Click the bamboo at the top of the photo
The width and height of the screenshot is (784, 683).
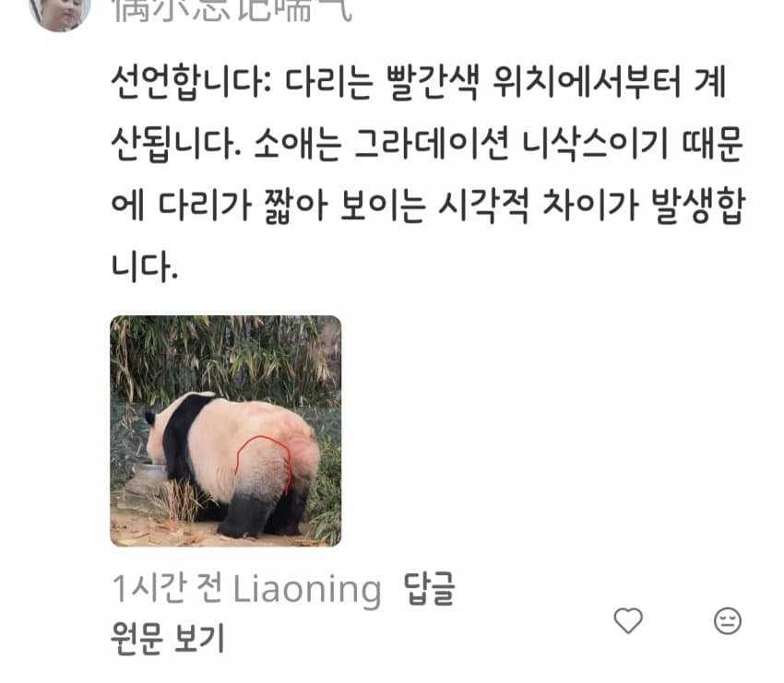point(225,352)
